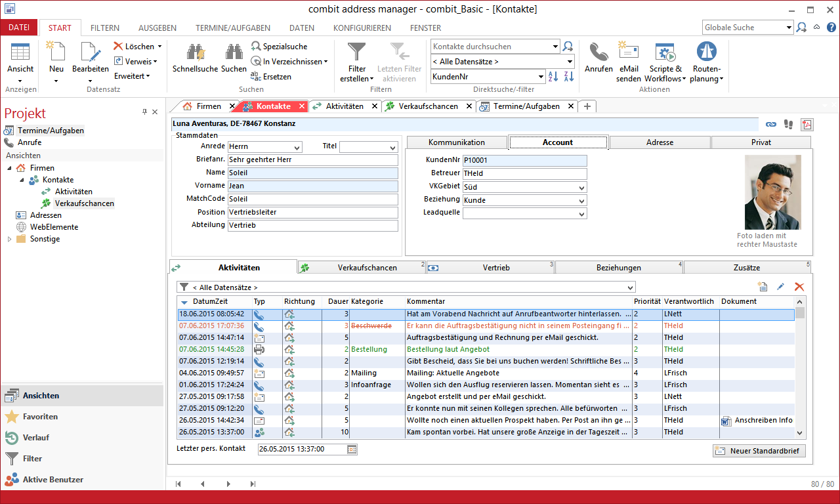Sort descending with Z-A icon
840x504 pixels.
point(568,77)
